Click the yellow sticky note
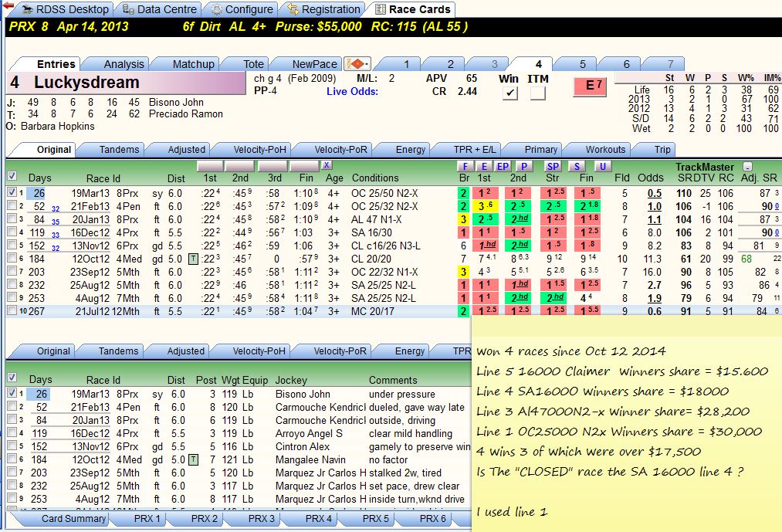 point(626,424)
